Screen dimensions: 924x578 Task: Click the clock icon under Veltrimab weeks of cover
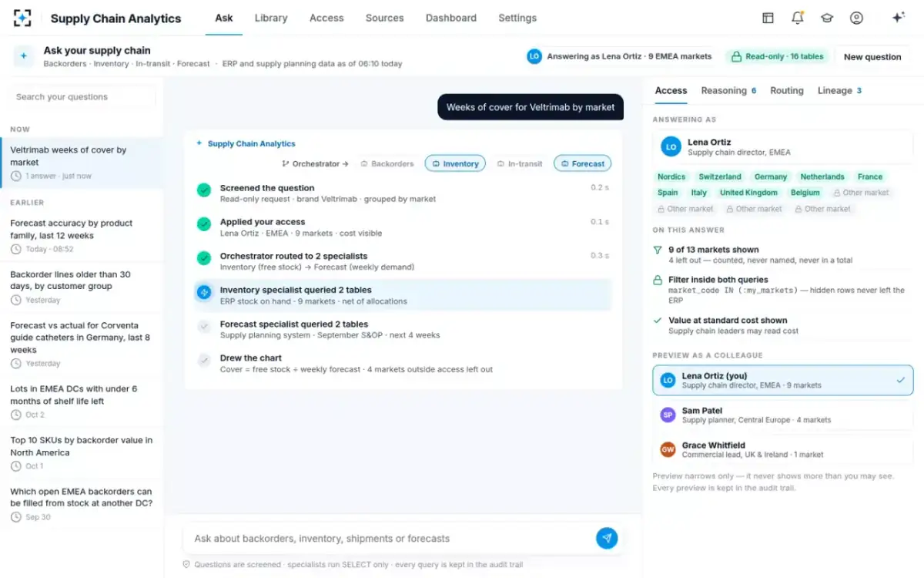click(15, 176)
